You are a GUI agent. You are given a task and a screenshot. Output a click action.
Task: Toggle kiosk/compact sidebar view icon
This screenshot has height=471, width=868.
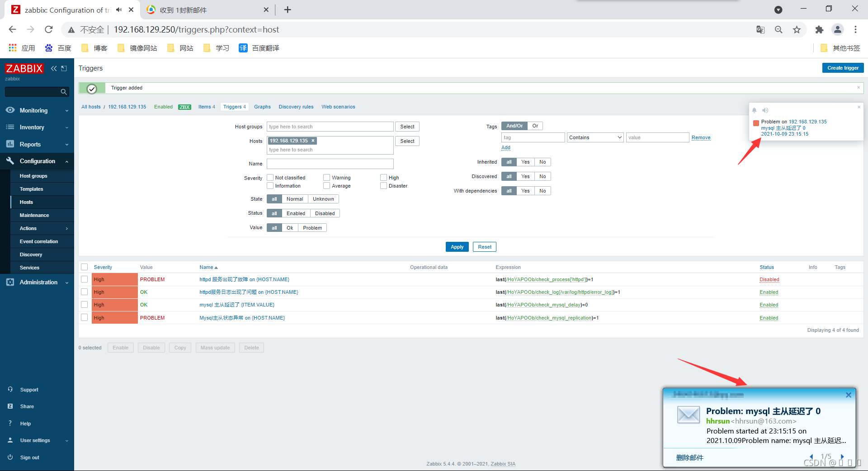64,68
